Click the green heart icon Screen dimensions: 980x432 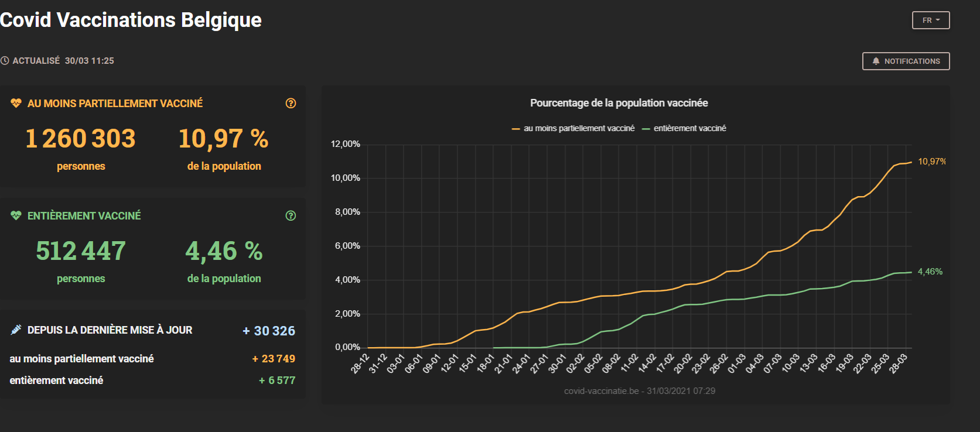(x=16, y=216)
